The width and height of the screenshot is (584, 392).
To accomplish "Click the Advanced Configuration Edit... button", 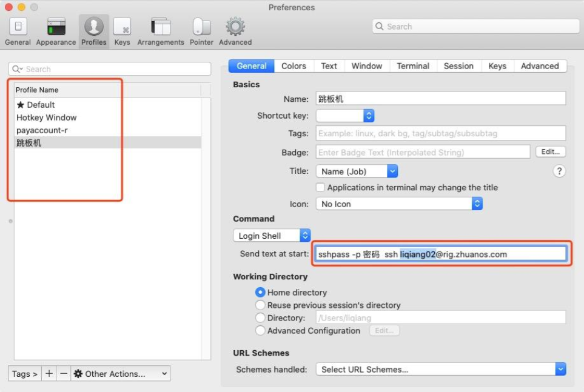I will point(384,331).
